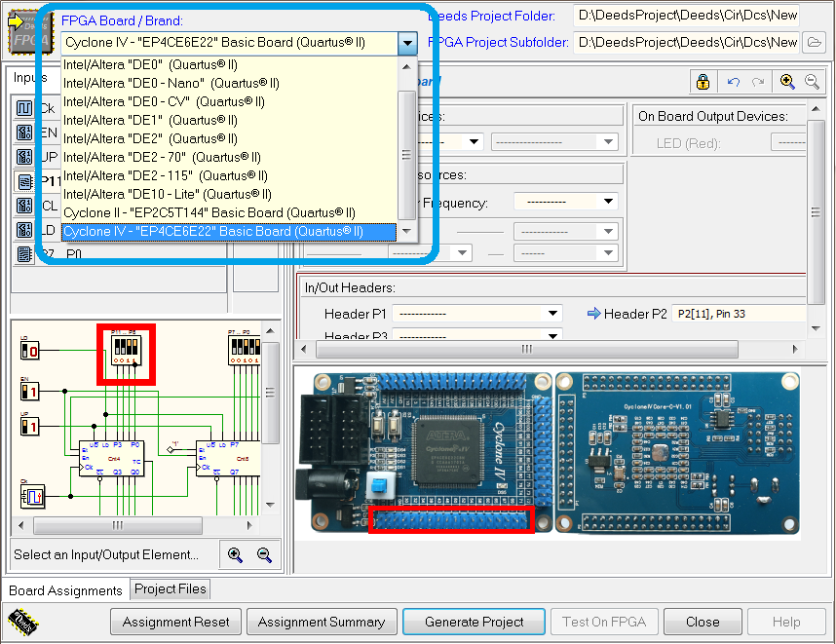Click the Ck clock generator in circuit
The height and width of the screenshot is (644, 836).
(x=32, y=496)
